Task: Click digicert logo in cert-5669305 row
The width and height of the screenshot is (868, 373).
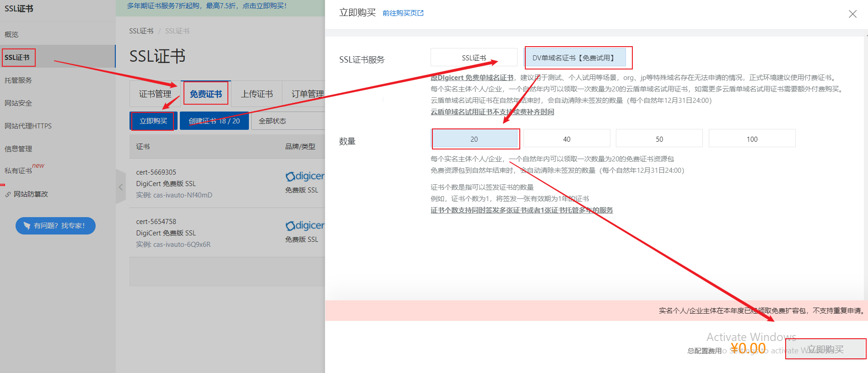Action: pos(305,176)
